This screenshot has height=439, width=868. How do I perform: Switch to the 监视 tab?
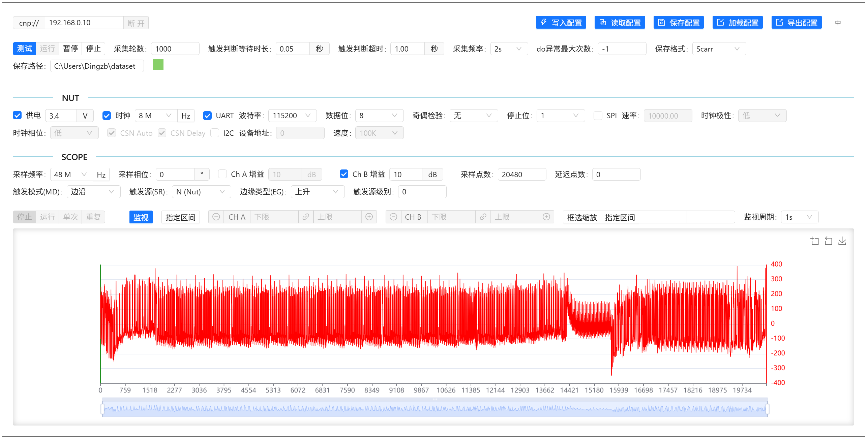[141, 217]
